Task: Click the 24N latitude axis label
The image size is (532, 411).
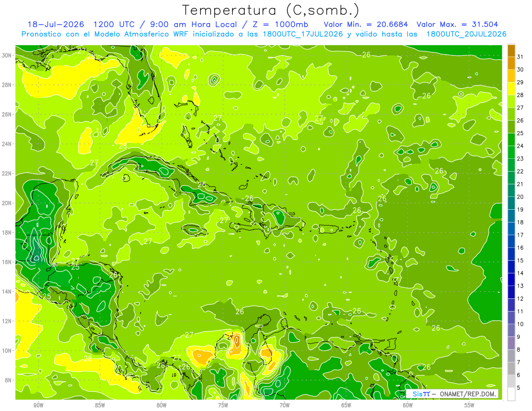Action: point(7,144)
